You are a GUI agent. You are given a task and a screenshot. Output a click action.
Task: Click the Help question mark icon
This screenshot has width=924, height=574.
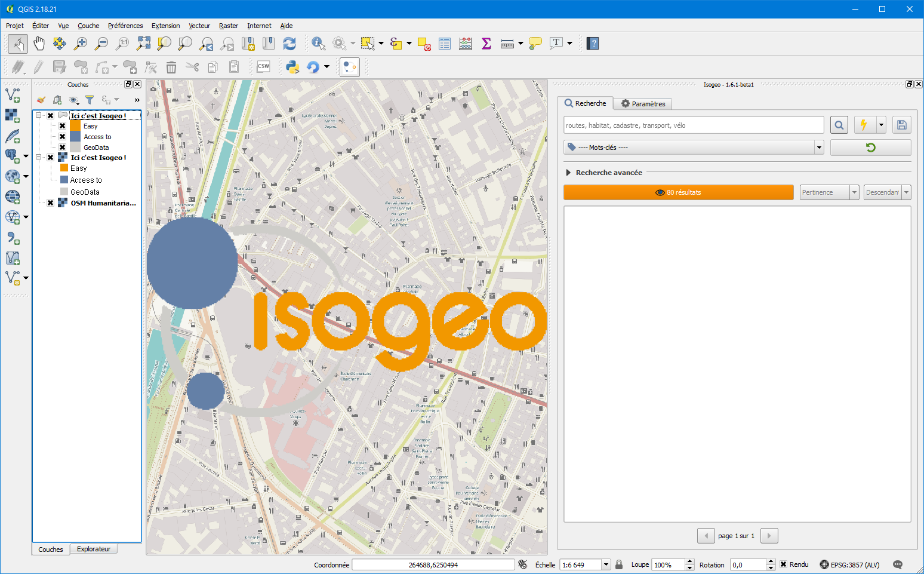click(x=593, y=43)
